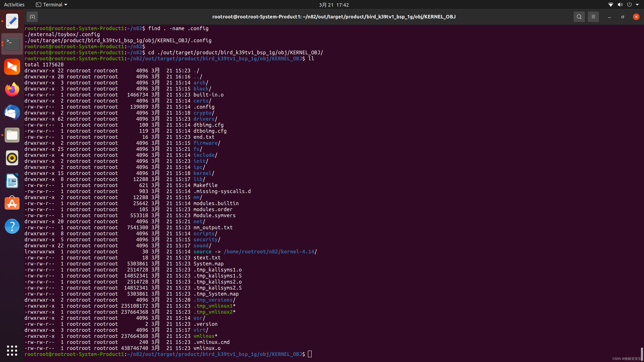Expand the Terminal app menu dropdown
Screen dimensions: 644x362
click(x=52, y=5)
